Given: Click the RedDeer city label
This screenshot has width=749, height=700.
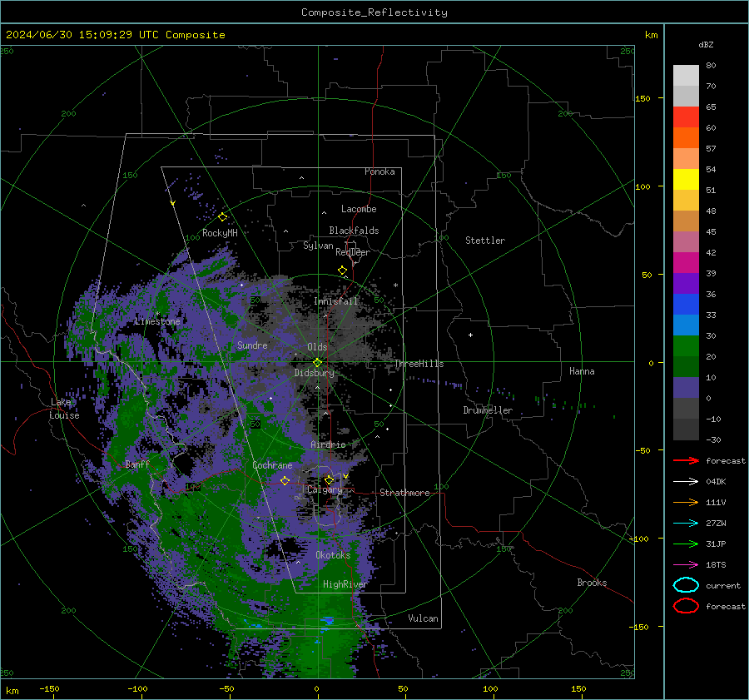Looking at the screenshot, I should [353, 252].
